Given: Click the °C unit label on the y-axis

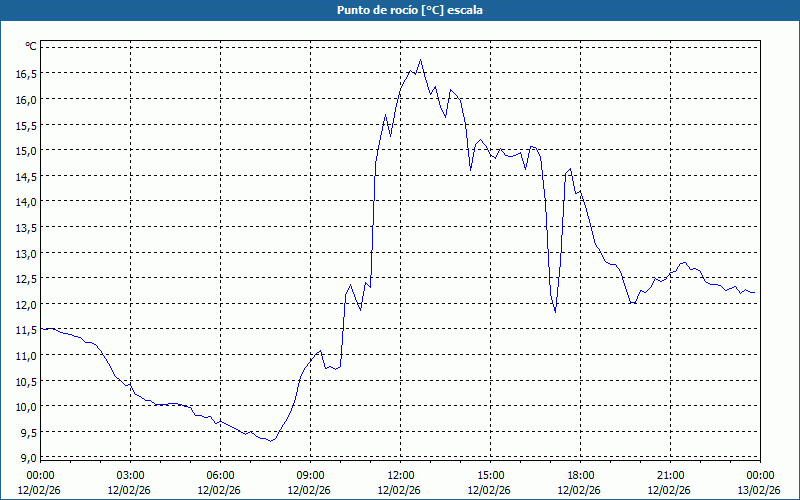Looking at the screenshot, I should [31, 47].
